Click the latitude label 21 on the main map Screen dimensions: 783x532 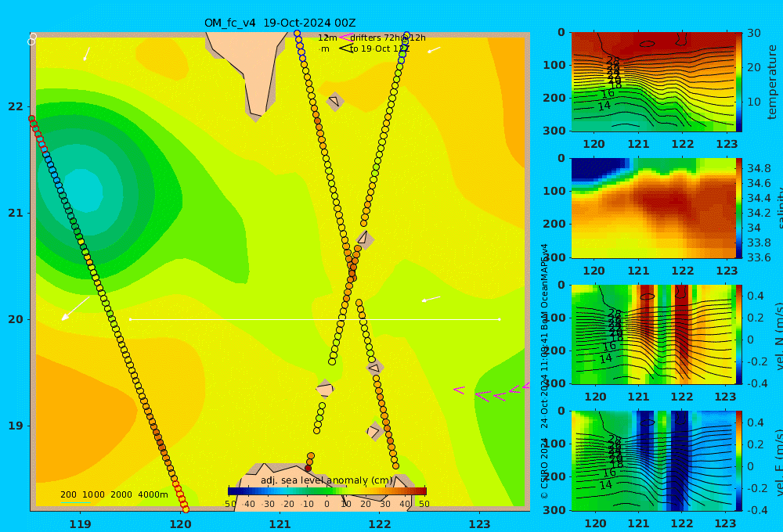coord(16,213)
